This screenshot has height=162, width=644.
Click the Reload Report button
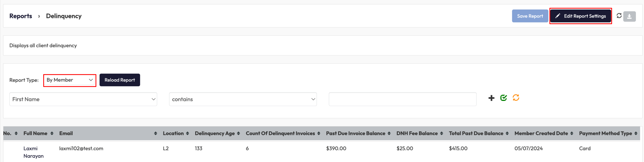(x=120, y=80)
